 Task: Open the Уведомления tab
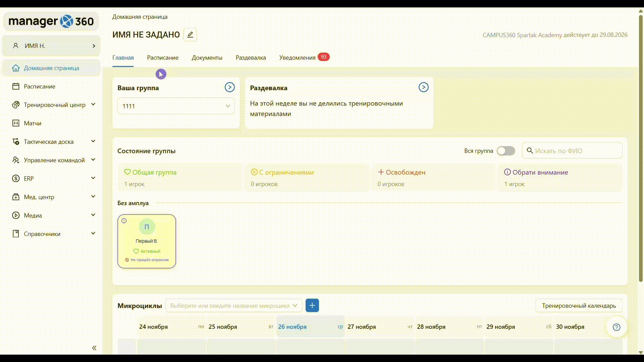click(297, 58)
